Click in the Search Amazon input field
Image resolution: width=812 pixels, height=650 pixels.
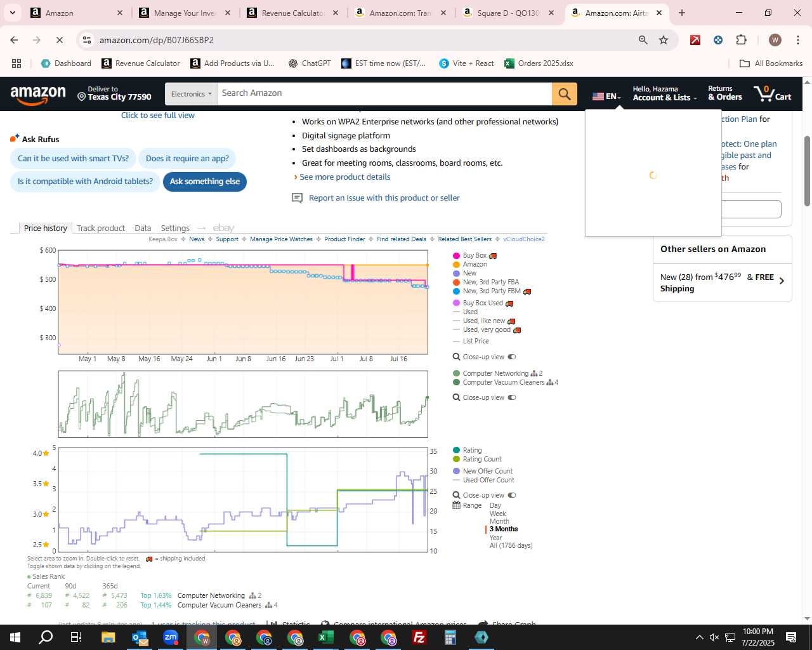pyautogui.click(x=384, y=94)
